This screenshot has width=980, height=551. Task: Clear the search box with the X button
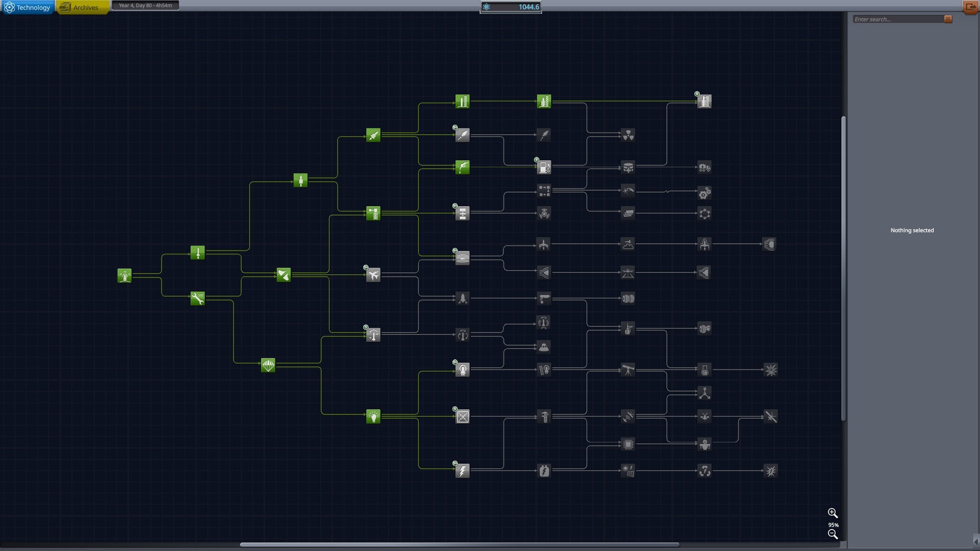point(948,19)
